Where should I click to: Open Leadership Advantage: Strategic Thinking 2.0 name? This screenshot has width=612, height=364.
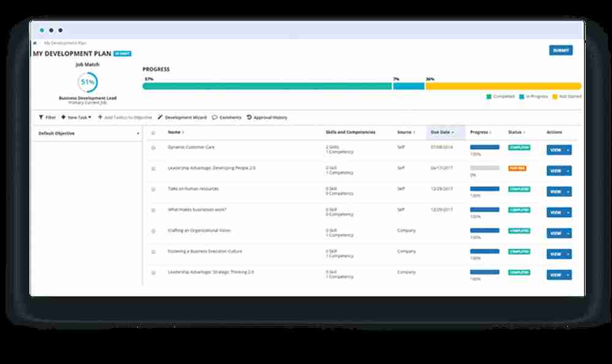point(211,272)
